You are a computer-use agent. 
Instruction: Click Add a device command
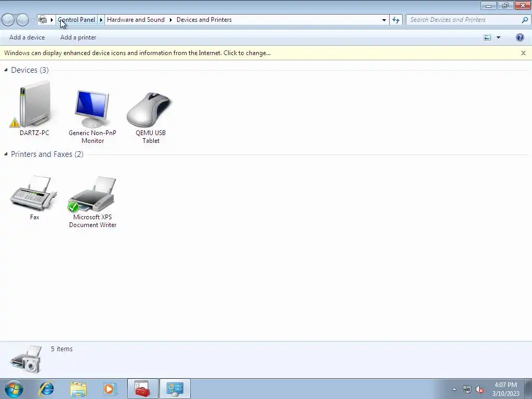pyautogui.click(x=27, y=37)
